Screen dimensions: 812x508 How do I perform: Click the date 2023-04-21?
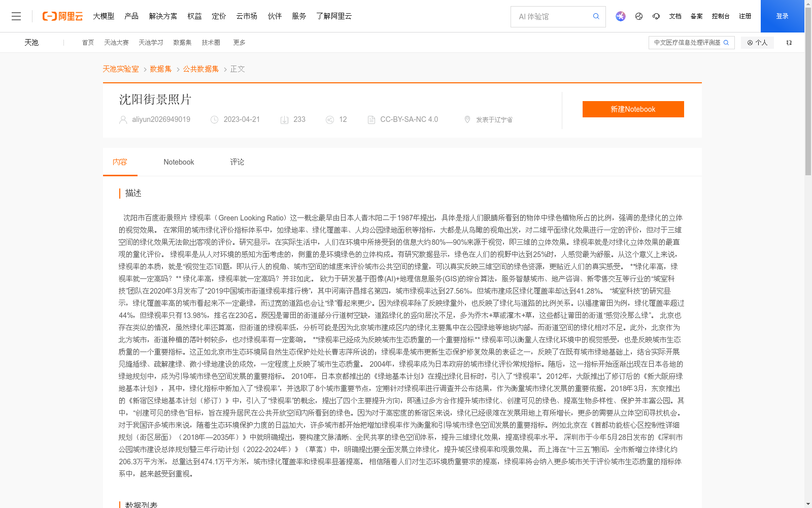(x=242, y=120)
